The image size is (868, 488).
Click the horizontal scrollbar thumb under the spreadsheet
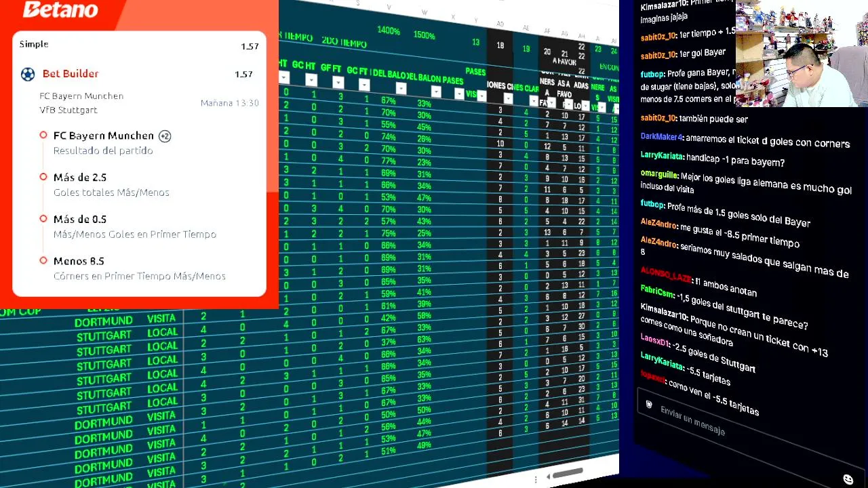click(568, 472)
